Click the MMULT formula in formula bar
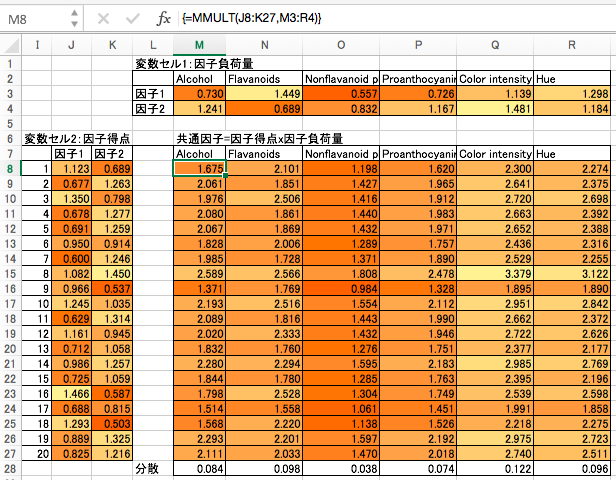This screenshot has width=616, height=480. pos(252,18)
